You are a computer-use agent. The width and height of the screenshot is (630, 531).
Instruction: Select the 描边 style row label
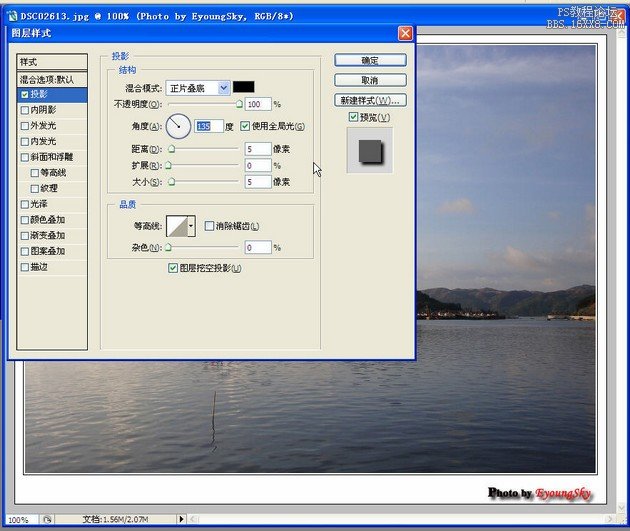39,267
